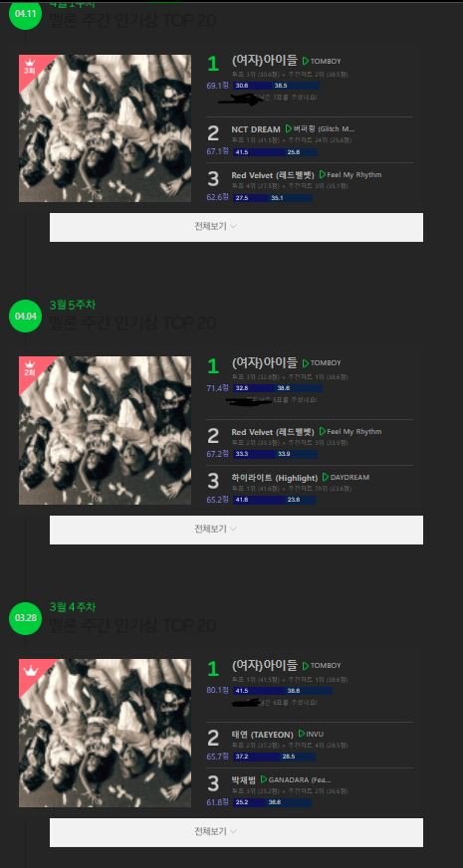Image resolution: width=463 pixels, height=868 pixels.
Task: Play Feel My Rhythm in the 04.11 chart
Action: pyautogui.click(x=323, y=174)
